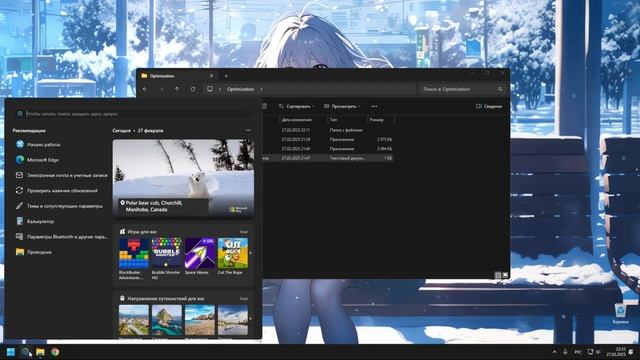Click the delete trash icon in Explorer toolbar
The height and width of the screenshot is (360, 640).
(x=265, y=106)
